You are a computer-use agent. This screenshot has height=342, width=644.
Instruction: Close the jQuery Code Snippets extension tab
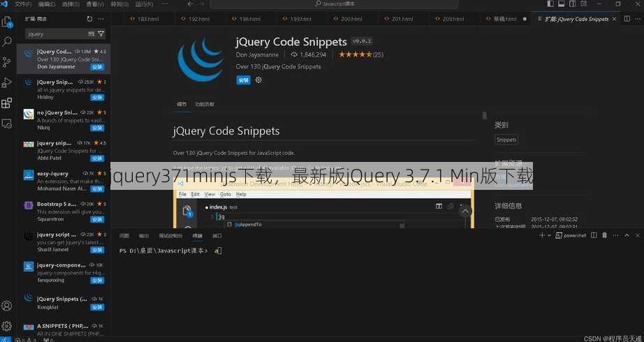615,19
